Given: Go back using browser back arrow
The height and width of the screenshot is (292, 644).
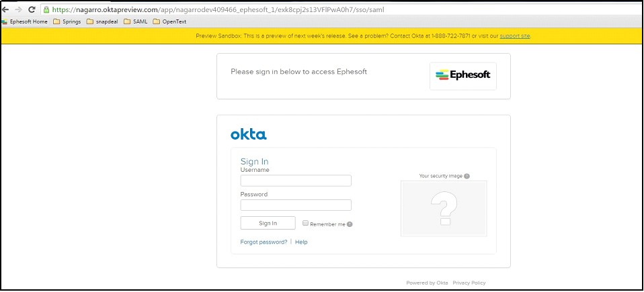Looking at the screenshot, I should 6,9.
